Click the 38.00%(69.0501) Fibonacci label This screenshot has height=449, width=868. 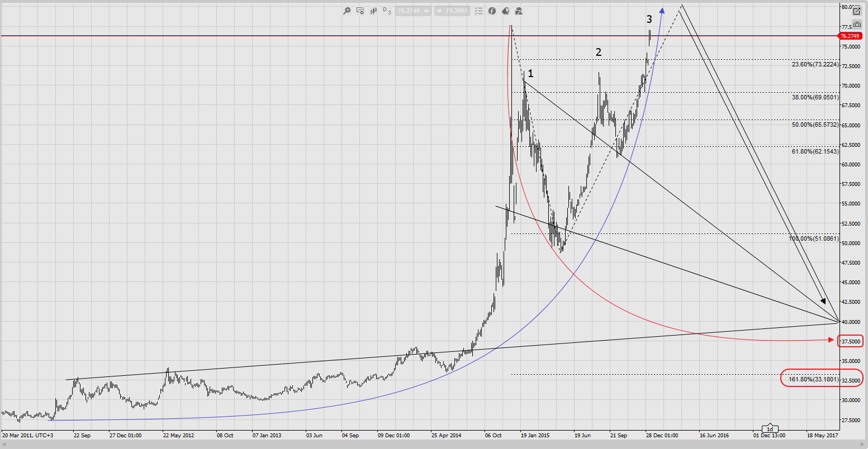coord(815,97)
